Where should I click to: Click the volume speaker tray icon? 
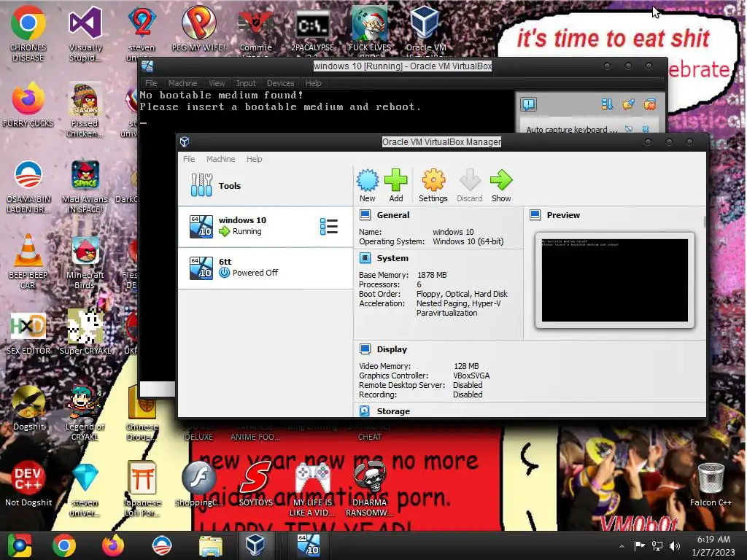point(675,545)
